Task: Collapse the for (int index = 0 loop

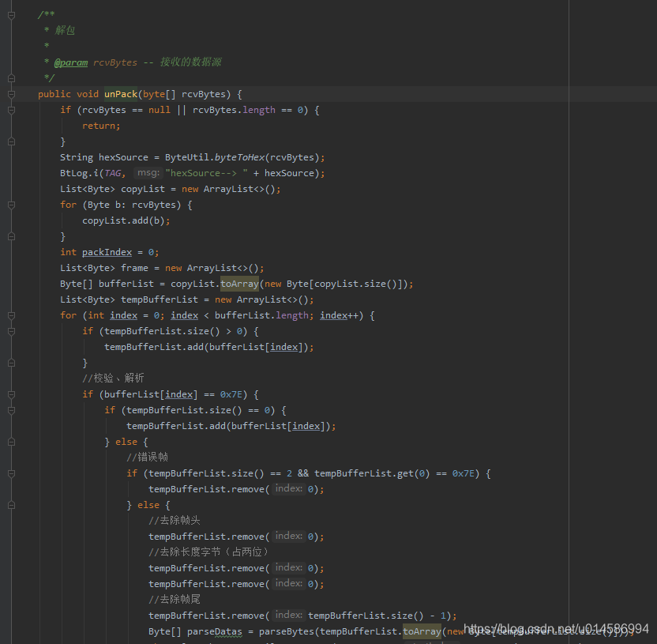Action: pyautogui.click(x=12, y=316)
